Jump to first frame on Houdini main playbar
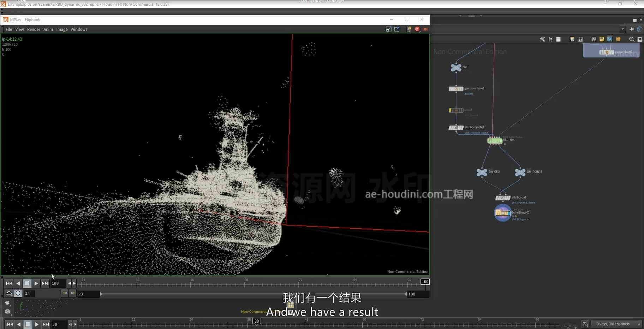The image size is (644, 329). click(x=10, y=324)
